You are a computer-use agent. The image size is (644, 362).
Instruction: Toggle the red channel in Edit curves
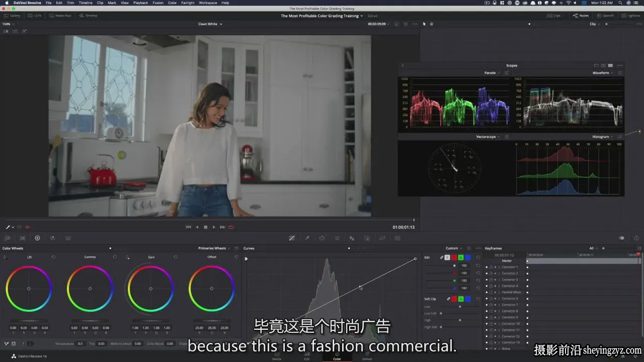click(x=454, y=257)
